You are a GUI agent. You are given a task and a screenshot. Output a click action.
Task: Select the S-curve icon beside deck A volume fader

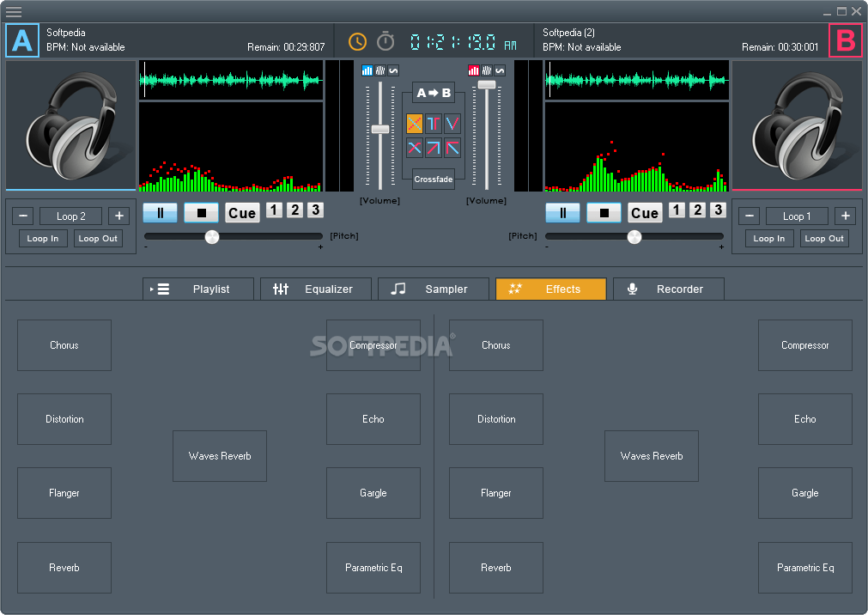(x=394, y=70)
